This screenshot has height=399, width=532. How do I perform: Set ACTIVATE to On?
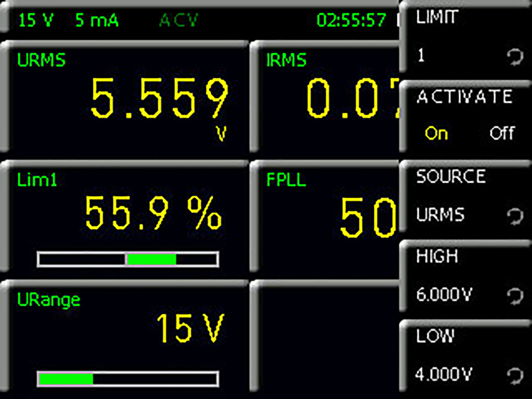(x=436, y=133)
